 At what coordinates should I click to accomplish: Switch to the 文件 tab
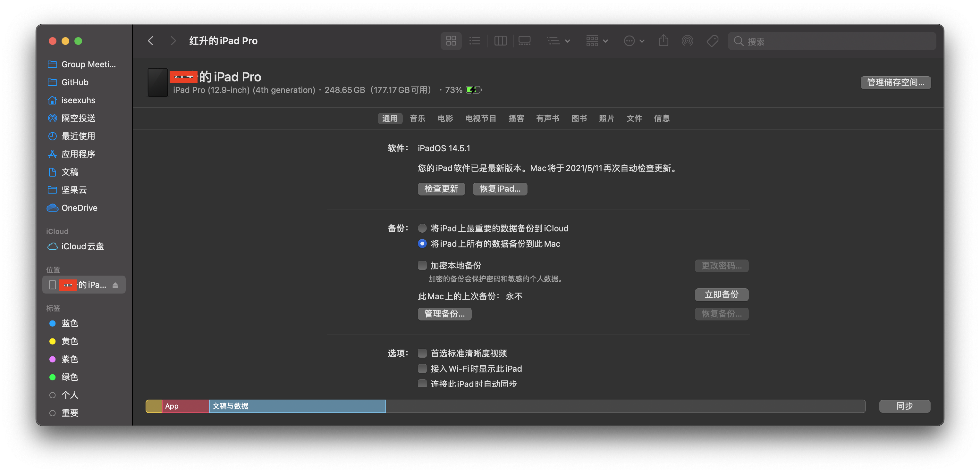point(634,118)
